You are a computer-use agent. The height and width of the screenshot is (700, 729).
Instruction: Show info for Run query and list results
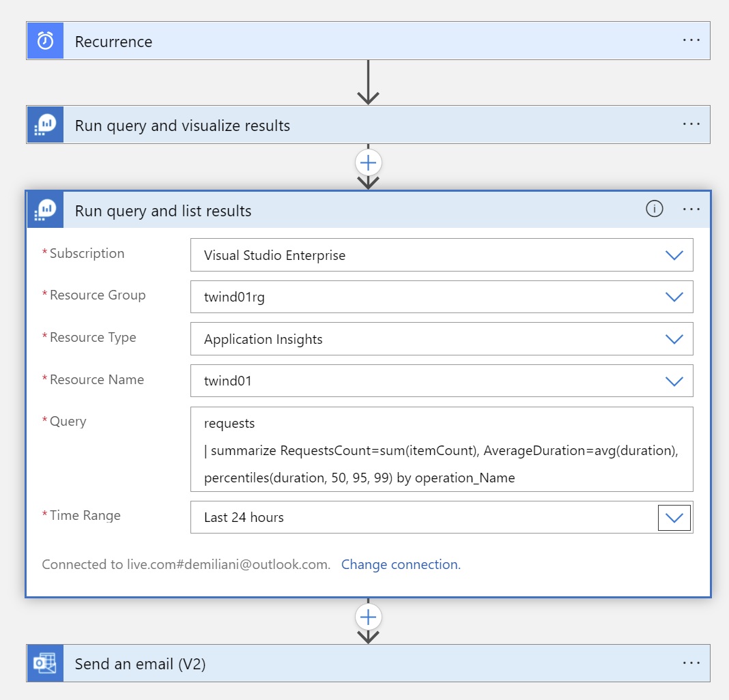click(654, 209)
